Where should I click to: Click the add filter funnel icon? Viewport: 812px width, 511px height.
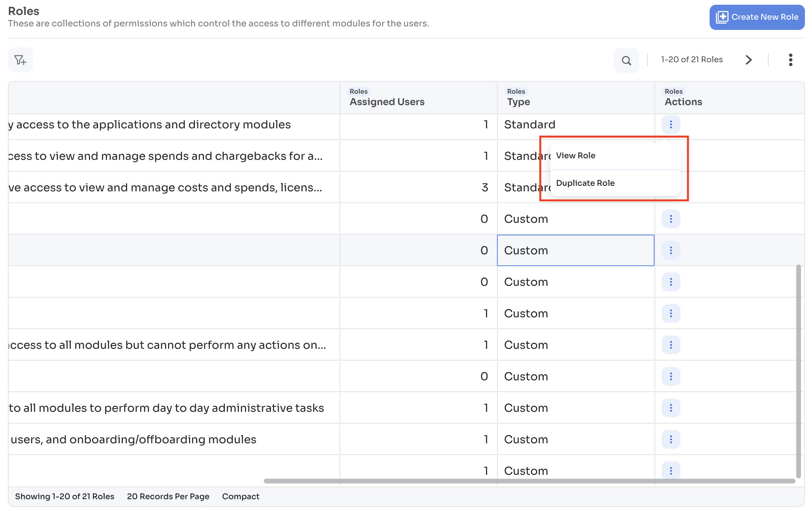pyautogui.click(x=20, y=60)
